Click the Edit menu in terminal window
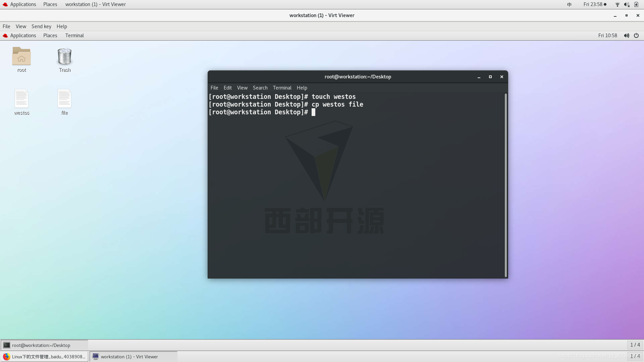The image size is (644, 362). click(227, 87)
